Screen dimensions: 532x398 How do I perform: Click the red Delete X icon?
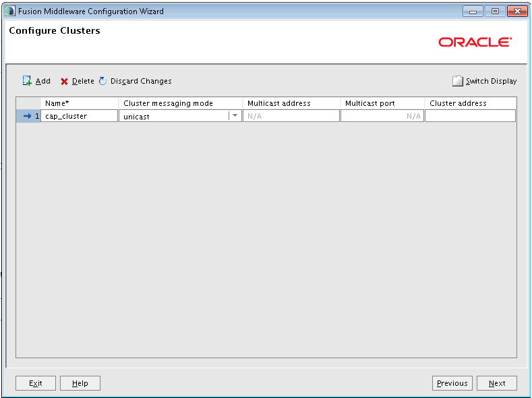point(64,82)
